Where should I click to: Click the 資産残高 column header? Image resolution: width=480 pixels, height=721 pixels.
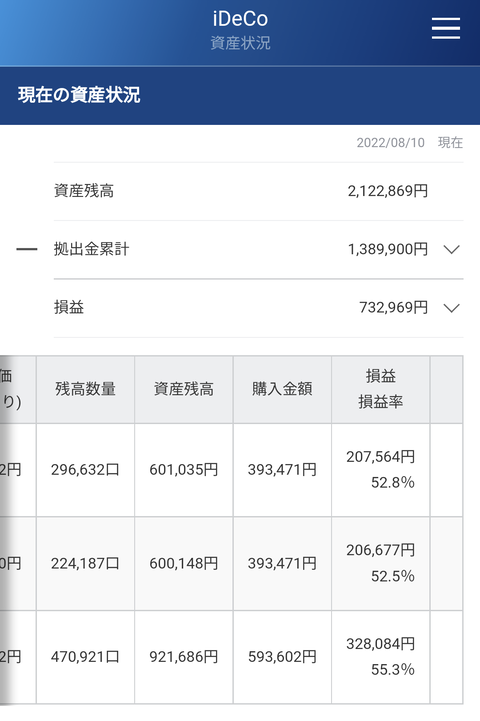tap(184, 389)
